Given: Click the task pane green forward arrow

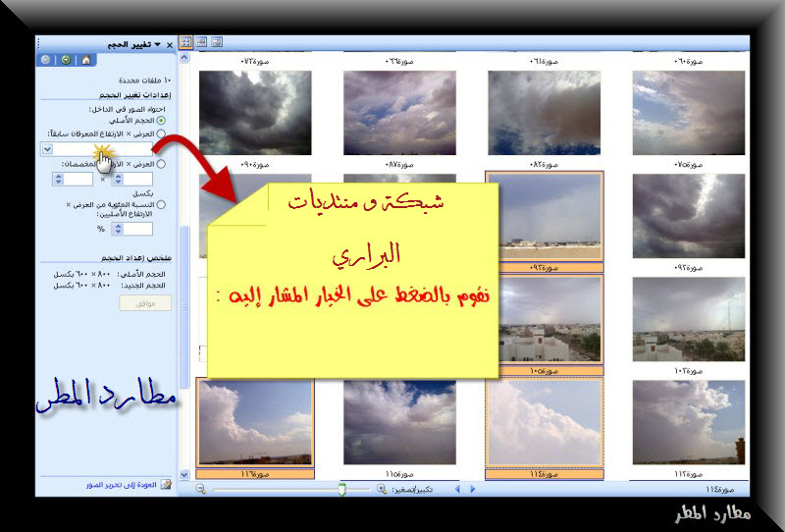Looking at the screenshot, I should click(65, 60).
